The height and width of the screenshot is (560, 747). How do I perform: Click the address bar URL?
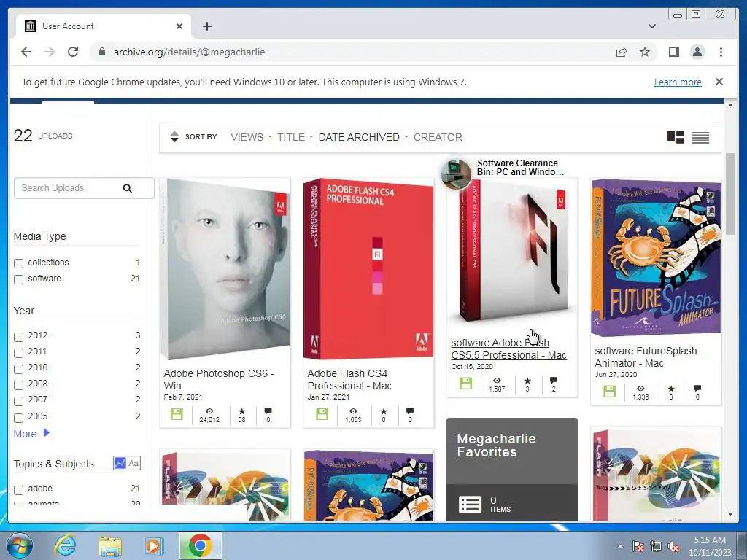point(189,52)
